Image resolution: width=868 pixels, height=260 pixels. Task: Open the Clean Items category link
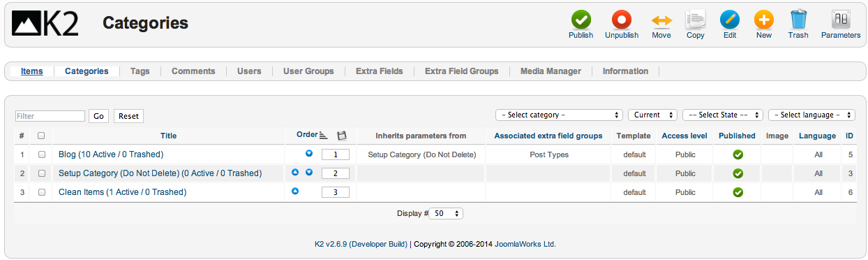pos(123,192)
